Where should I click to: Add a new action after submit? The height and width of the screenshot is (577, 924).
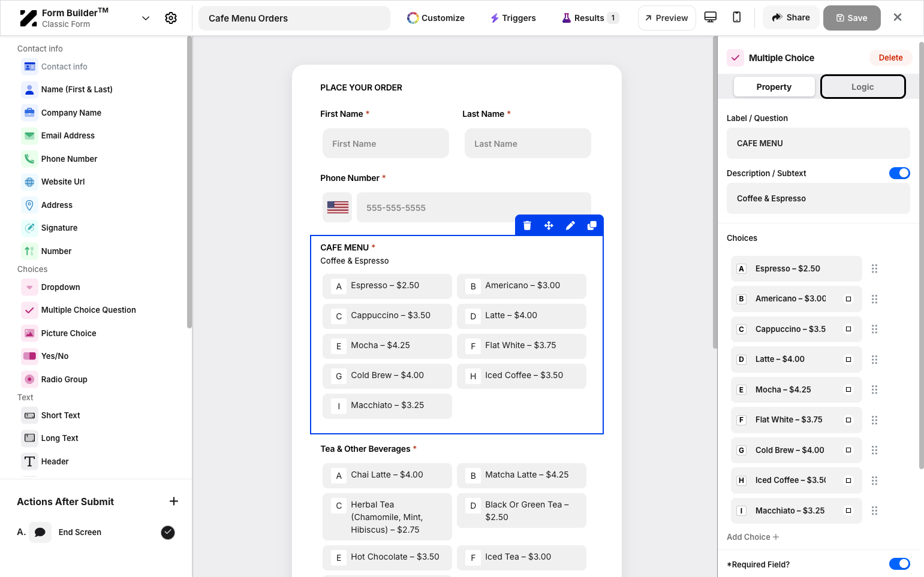pyautogui.click(x=174, y=502)
